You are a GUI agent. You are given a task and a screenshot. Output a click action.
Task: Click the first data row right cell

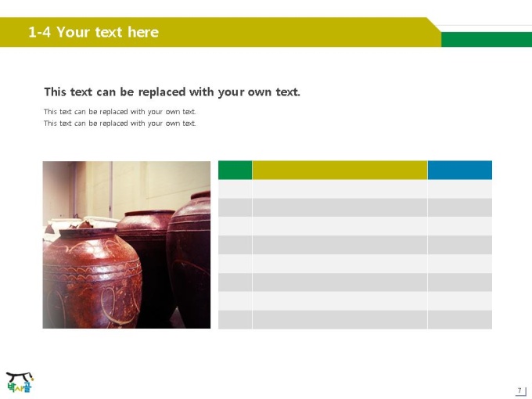coord(460,189)
